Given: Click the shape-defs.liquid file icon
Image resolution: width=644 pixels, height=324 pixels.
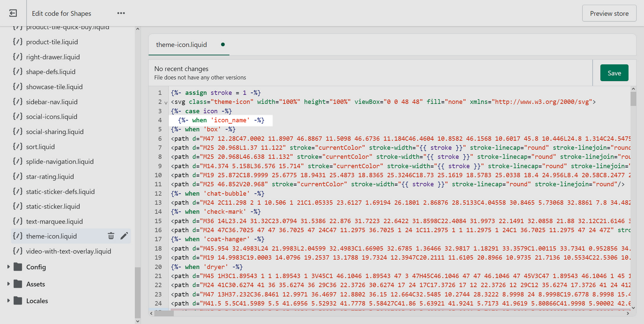Looking at the screenshot, I should click(x=17, y=72).
